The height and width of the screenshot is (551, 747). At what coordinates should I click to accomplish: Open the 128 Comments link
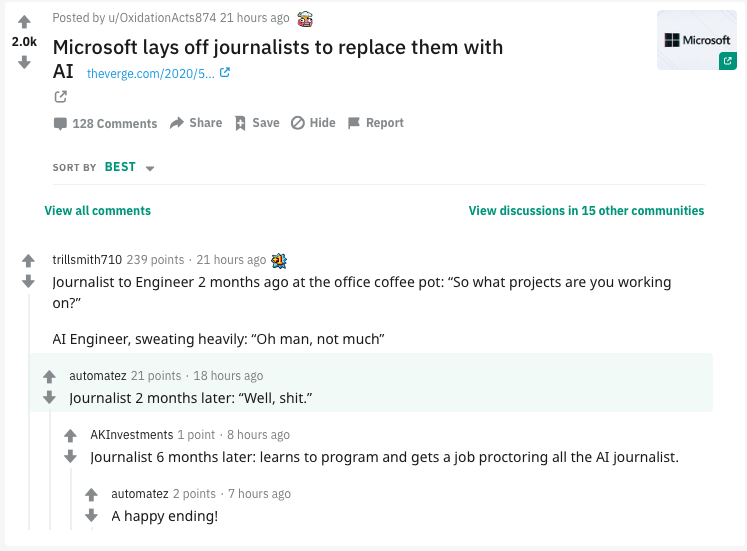click(x=105, y=123)
